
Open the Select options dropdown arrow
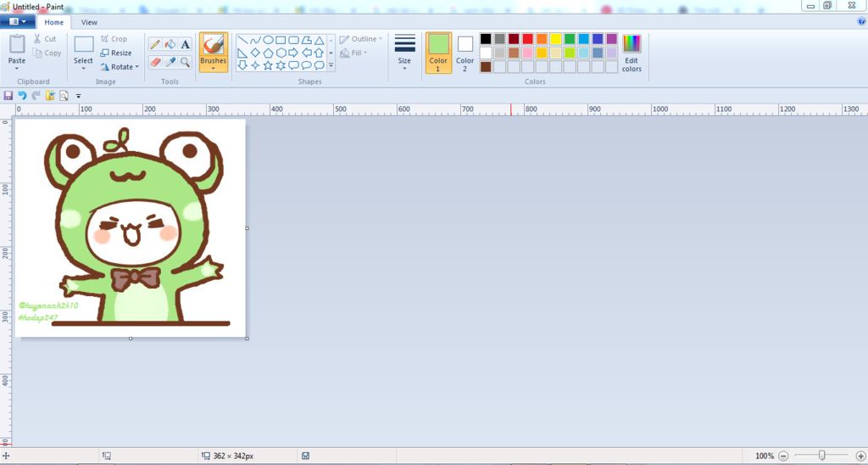pyautogui.click(x=84, y=68)
